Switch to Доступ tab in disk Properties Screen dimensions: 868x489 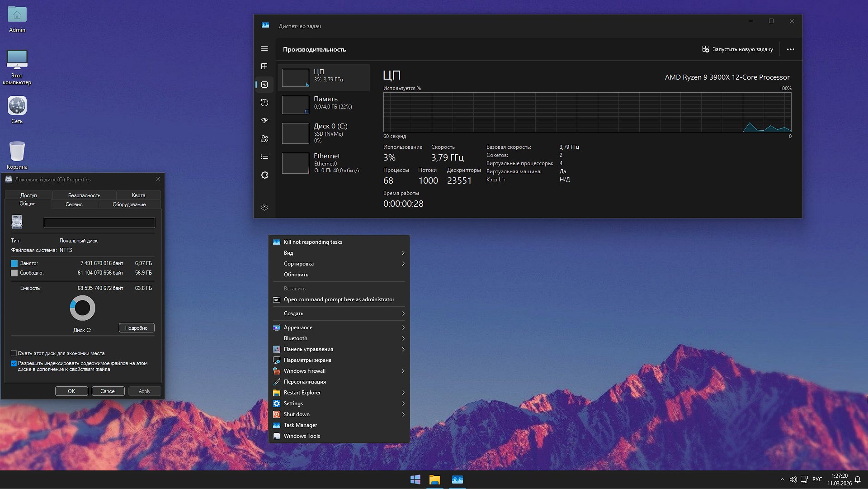click(28, 195)
